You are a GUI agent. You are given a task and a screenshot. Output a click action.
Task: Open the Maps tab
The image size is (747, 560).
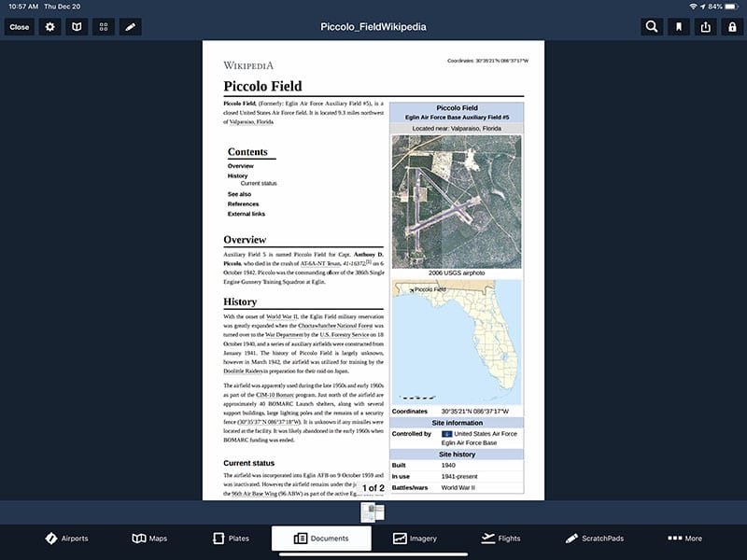(149, 539)
